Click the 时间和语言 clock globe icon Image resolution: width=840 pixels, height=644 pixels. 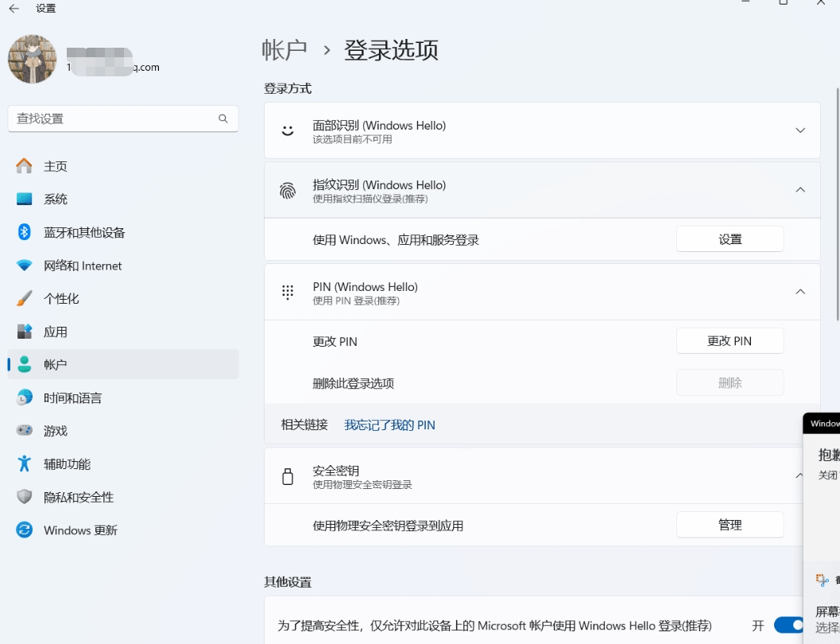click(24, 398)
